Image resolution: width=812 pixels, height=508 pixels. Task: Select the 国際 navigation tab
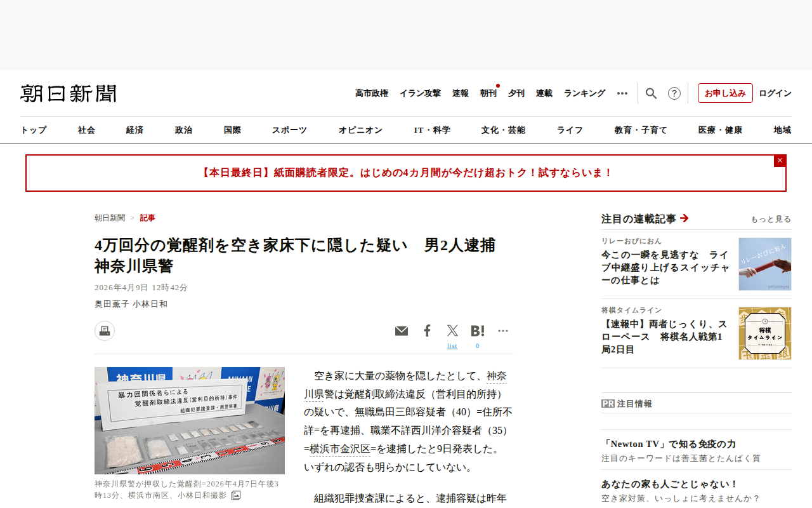232,130
